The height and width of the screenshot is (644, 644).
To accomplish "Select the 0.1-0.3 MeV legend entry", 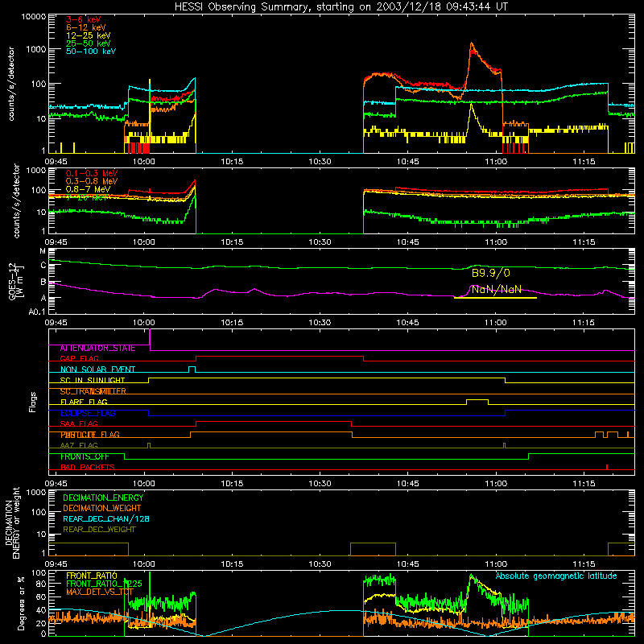I will click(92, 173).
